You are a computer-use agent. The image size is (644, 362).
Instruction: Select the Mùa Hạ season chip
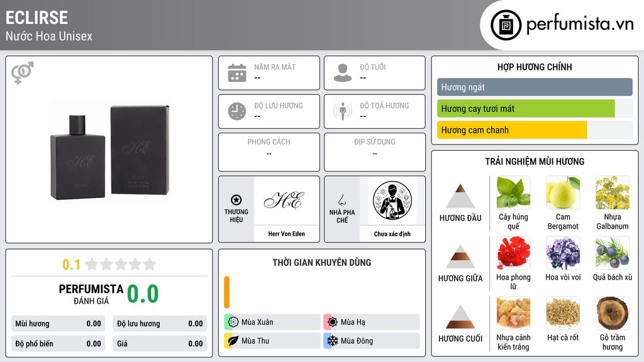tap(372, 322)
